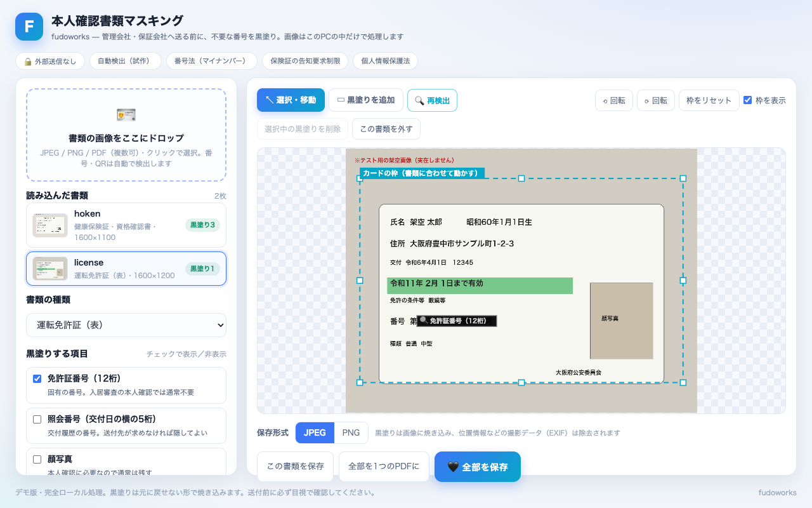Image resolution: width=812 pixels, height=508 pixels.
Task: Switch save format to PNG
Action: pos(351,432)
